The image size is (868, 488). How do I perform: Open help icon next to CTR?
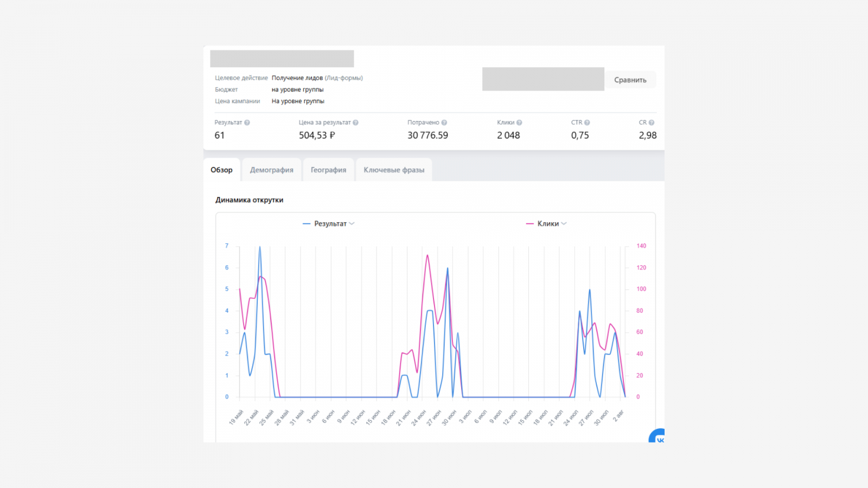pos(587,123)
